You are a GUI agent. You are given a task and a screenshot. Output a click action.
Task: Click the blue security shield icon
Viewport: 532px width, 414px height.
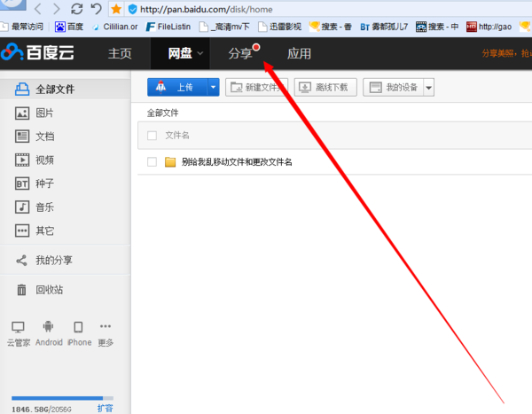[x=133, y=10]
